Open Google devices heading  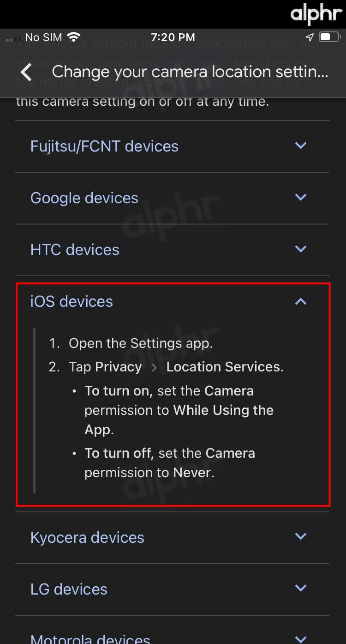point(84,198)
